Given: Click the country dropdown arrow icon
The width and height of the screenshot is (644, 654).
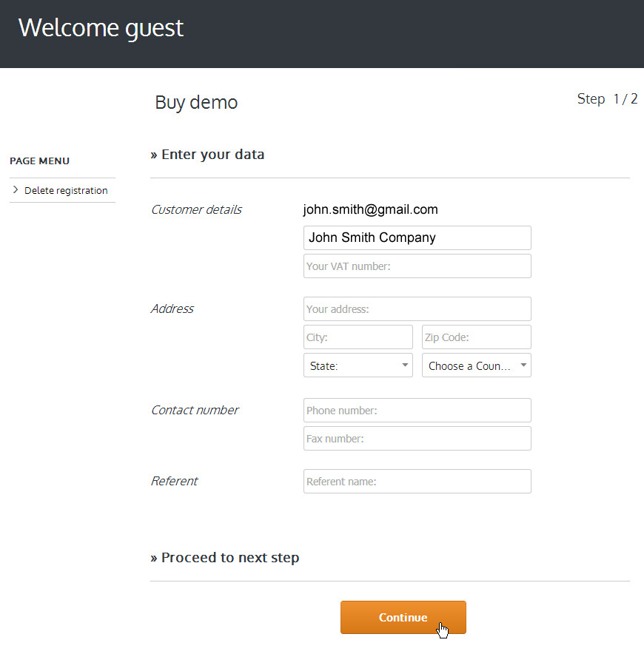Looking at the screenshot, I should 523,365.
